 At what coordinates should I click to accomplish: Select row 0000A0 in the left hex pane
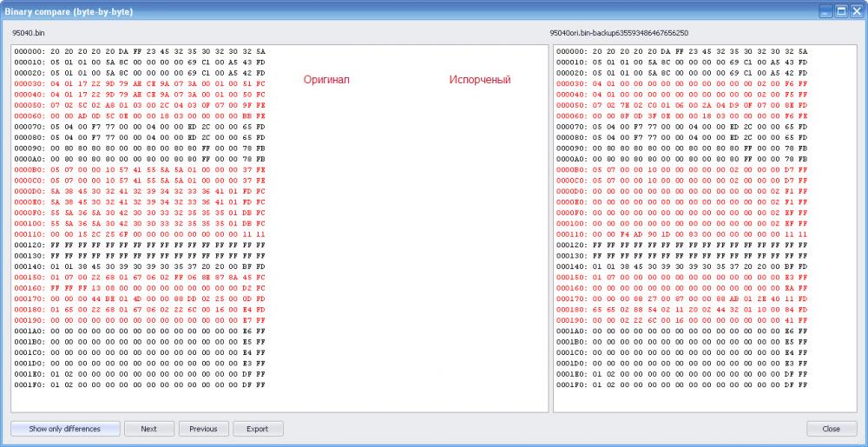pyautogui.click(x=139, y=159)
